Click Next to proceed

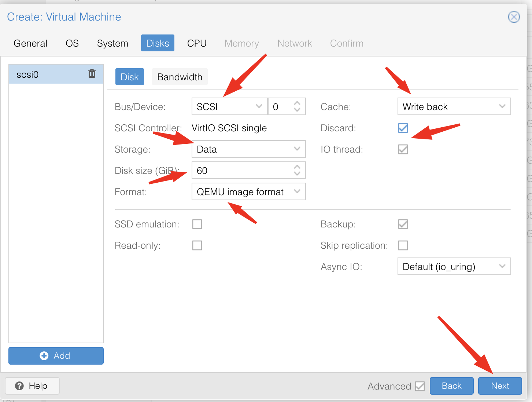click(500, 386)
